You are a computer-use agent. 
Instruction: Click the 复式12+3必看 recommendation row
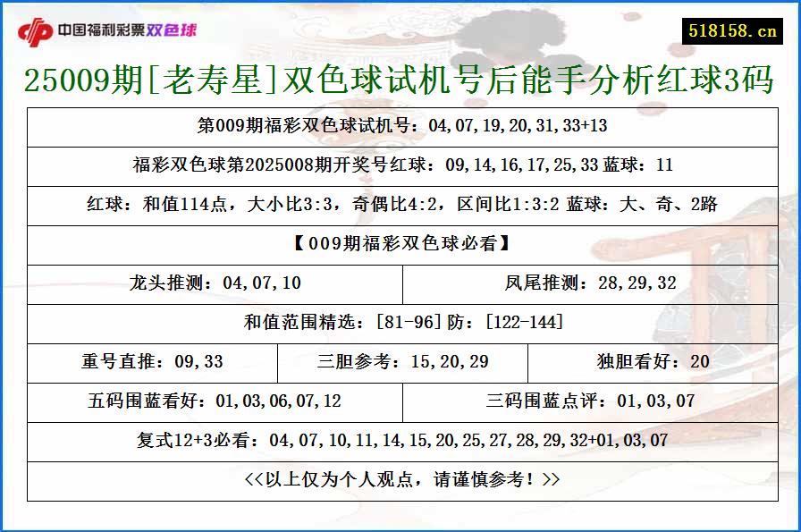pyautogui.click(x=400, y=440)
